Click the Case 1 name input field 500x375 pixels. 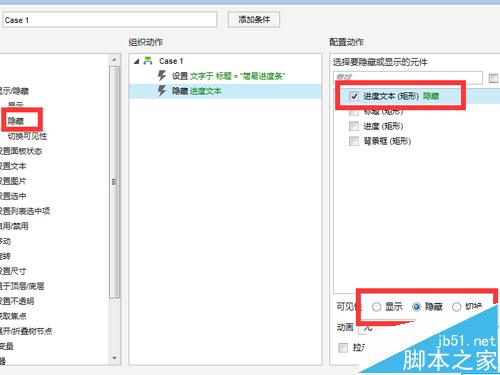[x=110, y=20]
